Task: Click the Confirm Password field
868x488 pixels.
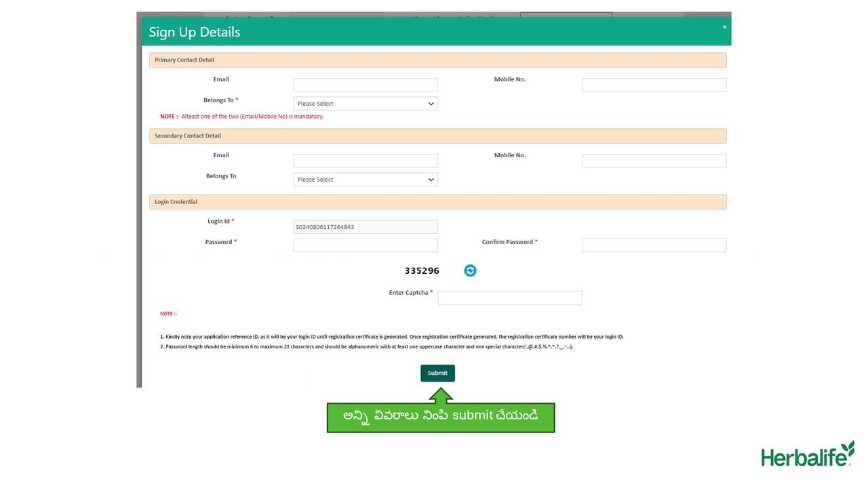Action: pyautogui.click(x=654, y=245)
